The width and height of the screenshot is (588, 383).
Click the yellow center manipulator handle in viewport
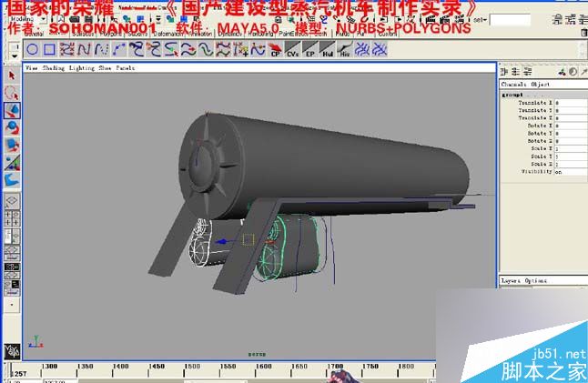(248, 240)
